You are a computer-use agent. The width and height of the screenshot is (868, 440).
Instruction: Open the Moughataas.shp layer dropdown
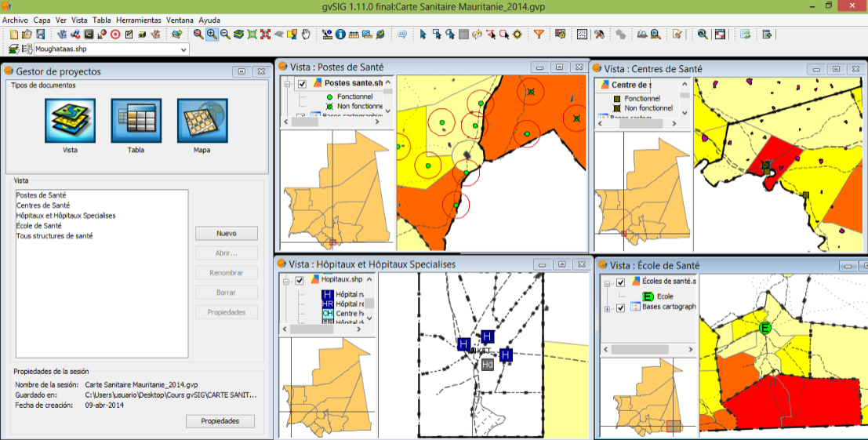pyautogui.click(x=183, y=49)
